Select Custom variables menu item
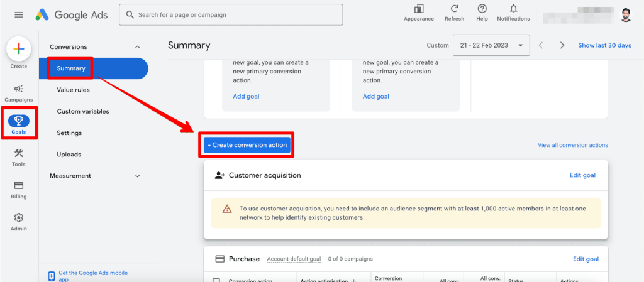 [x=83, y=112]
